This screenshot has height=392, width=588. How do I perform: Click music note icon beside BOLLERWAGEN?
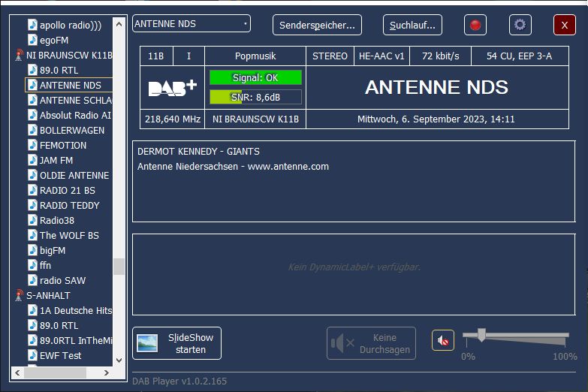tap(32, 130)
